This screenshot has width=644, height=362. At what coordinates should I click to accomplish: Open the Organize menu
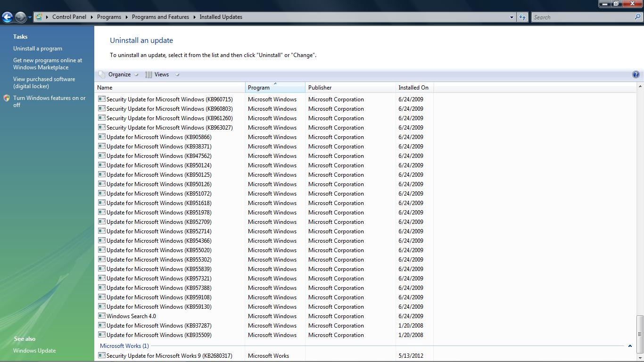point(119,74)
